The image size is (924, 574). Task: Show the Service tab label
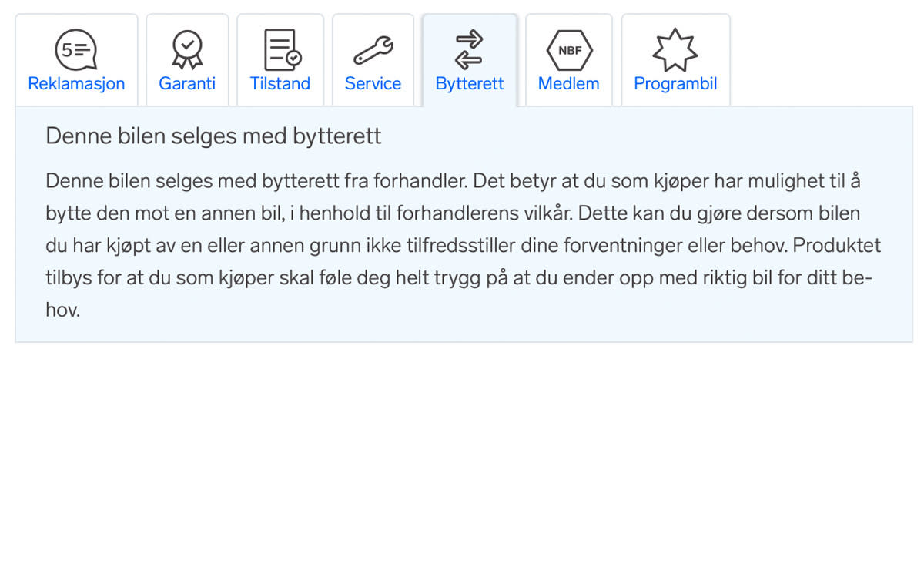tap(373, 83)
